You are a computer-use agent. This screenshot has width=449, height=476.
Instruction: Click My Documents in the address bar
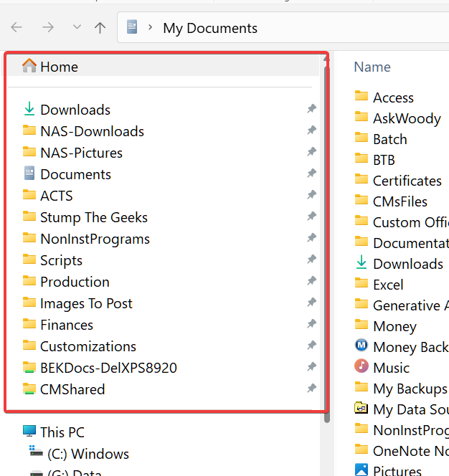pyautogui.click(x=210, y=29)
